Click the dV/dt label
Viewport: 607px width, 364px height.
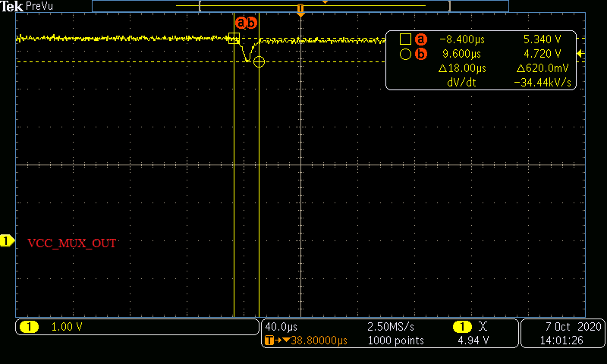(x=461, y=83)
